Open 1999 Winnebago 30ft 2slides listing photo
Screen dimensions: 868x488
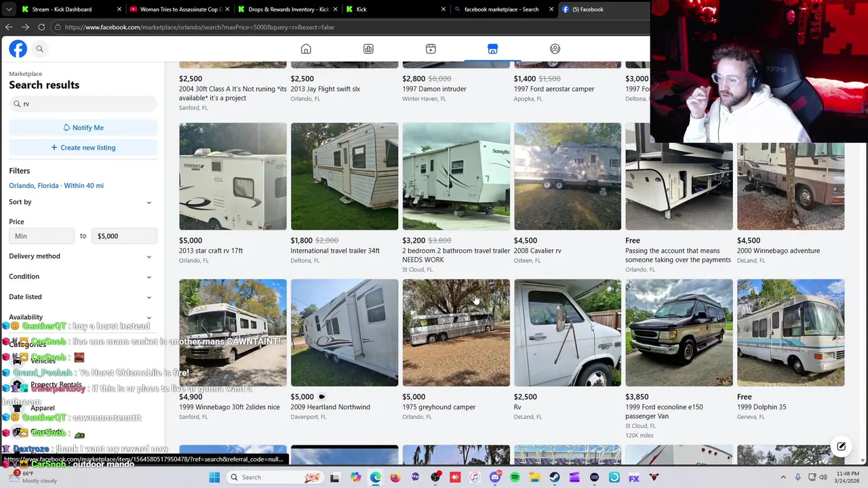233,333
